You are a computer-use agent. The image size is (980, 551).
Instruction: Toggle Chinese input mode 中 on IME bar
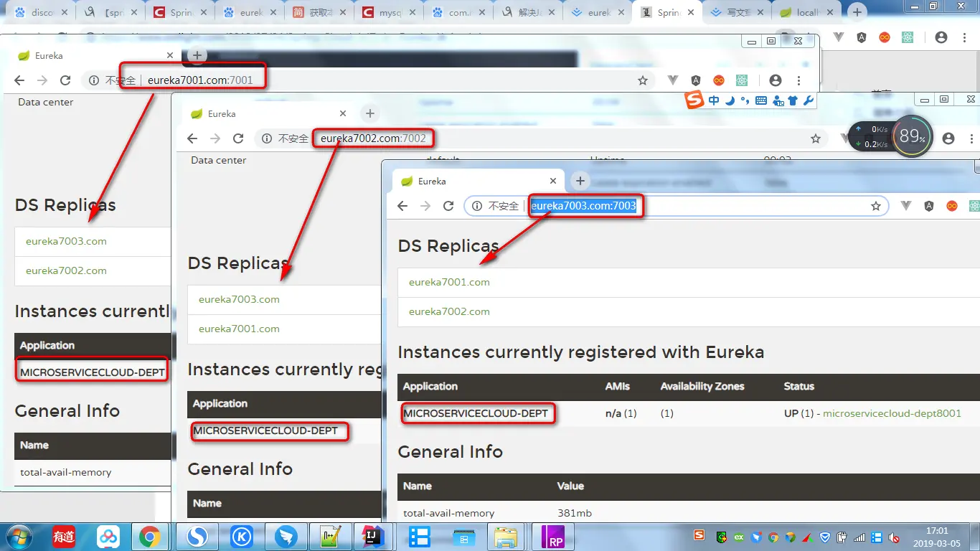pyautogui.click(x=714, y=101)
